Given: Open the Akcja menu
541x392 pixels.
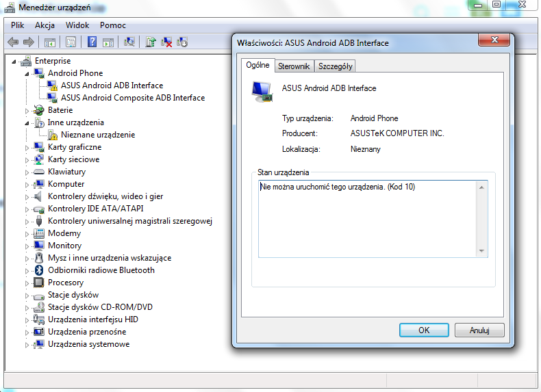Looking at the screenshot, I should tap(45, 25).
